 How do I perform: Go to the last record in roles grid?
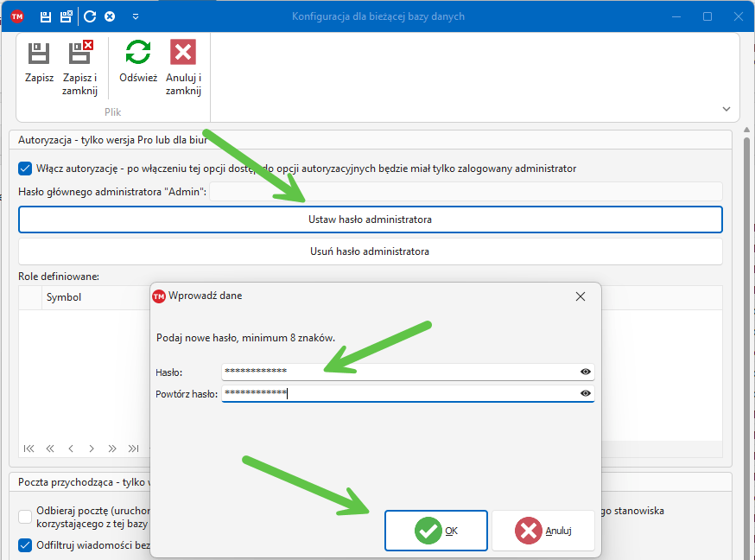pos(133,449)
